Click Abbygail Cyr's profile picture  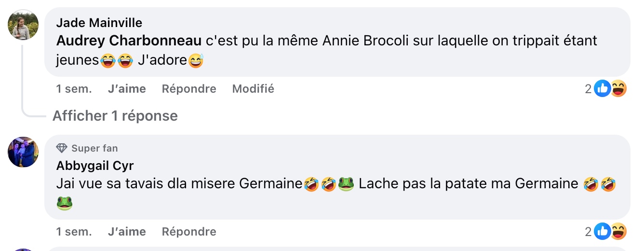tap(23, 152)
